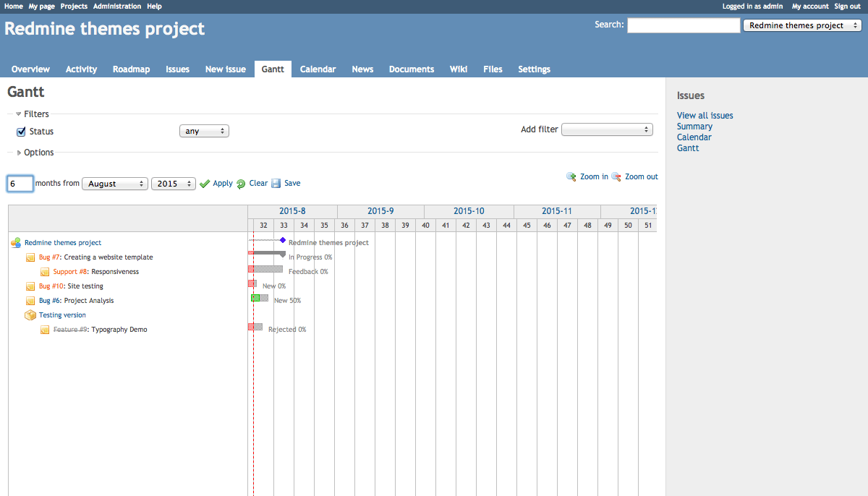Click the Zoom out magnifier icon

click(616, 176)
